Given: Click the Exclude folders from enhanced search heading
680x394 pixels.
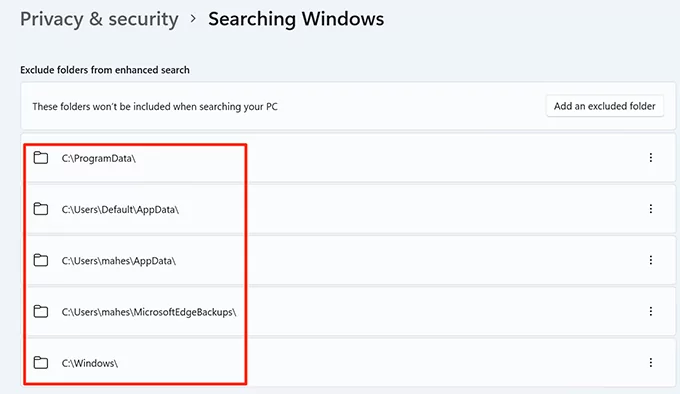Looking at the screenshot, I should pyautogui.click(x=105, y=70).
